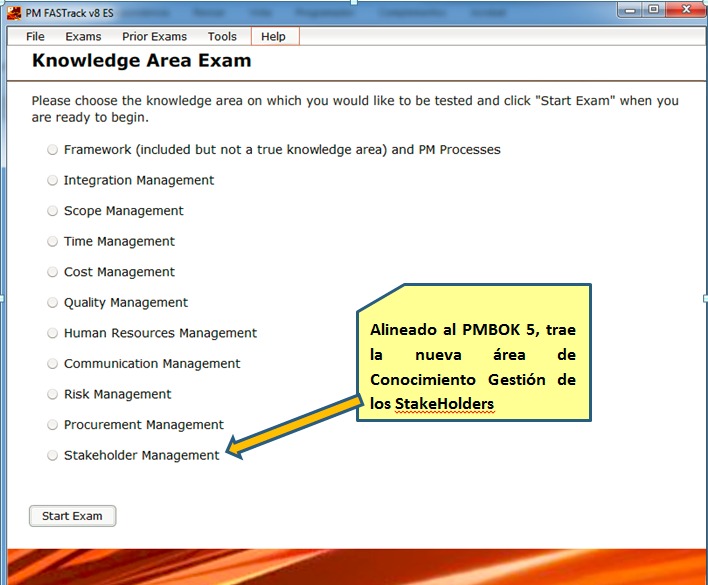Click the Knowledge Area Exam heading
708x585 pixels.
pos(141,60)
